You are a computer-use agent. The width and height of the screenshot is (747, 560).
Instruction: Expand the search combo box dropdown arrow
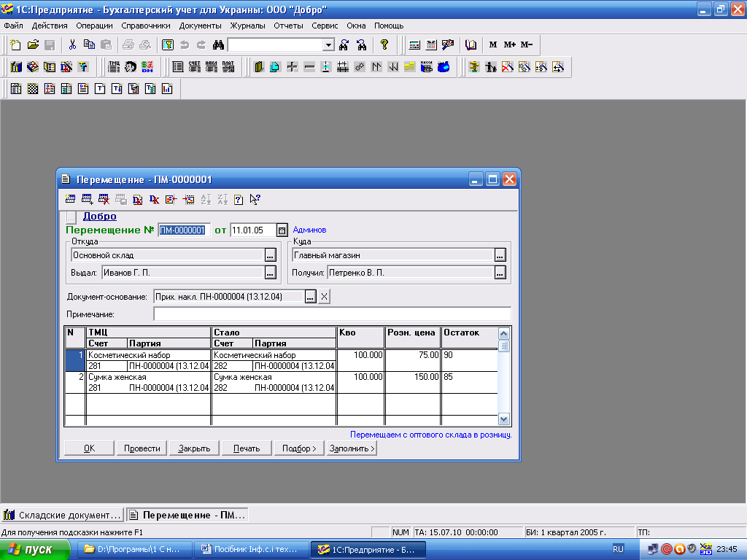point(328,44)
